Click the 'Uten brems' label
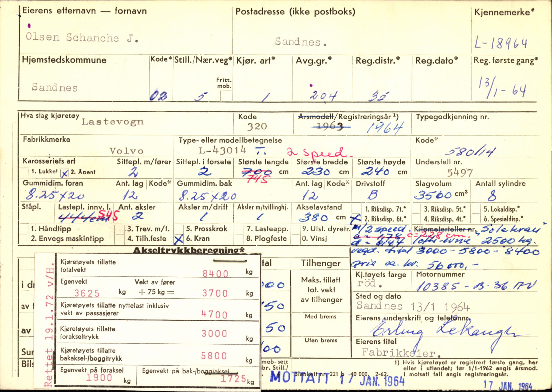Screen dimensions: 552x392 (x=321, y=340)
